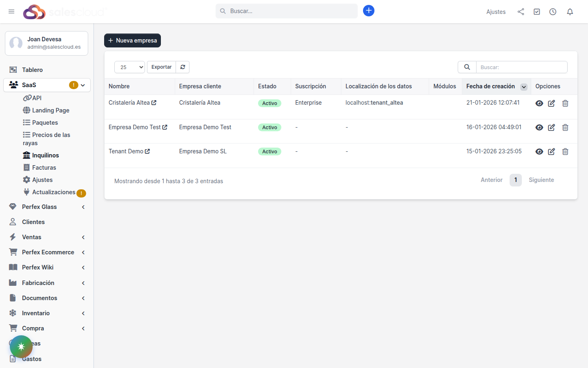
Task: Open history using the clock icon
Action: tap(552, 11)
